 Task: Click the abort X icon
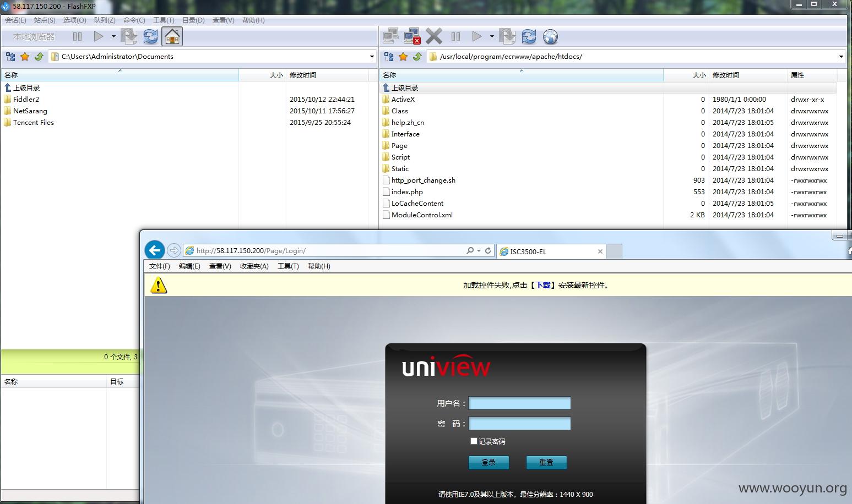(434, 36)
